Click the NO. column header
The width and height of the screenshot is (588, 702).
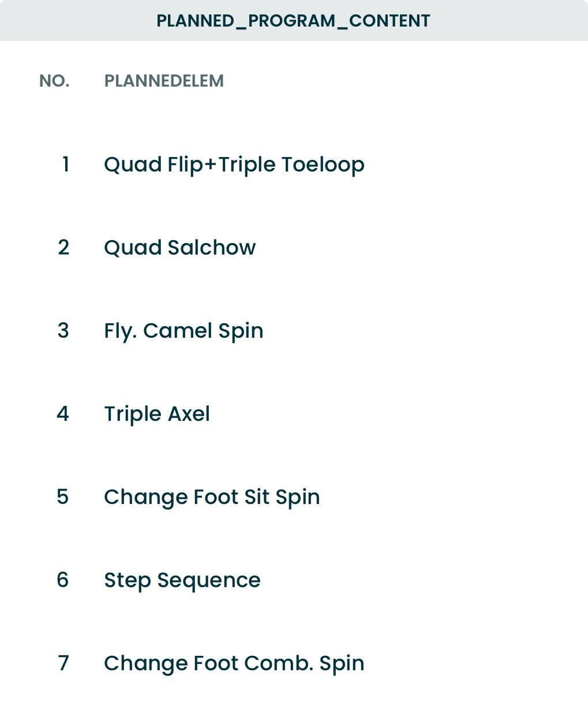54,81
